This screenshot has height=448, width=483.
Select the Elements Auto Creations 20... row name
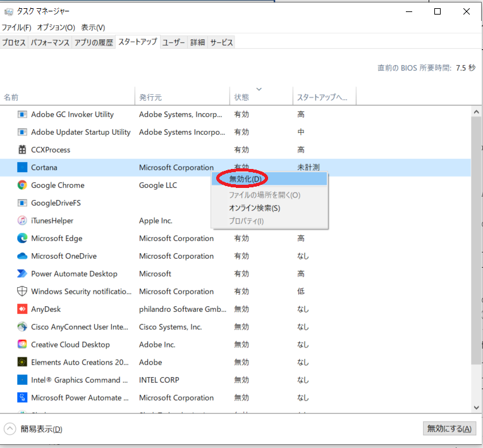(x=80, y=363)
